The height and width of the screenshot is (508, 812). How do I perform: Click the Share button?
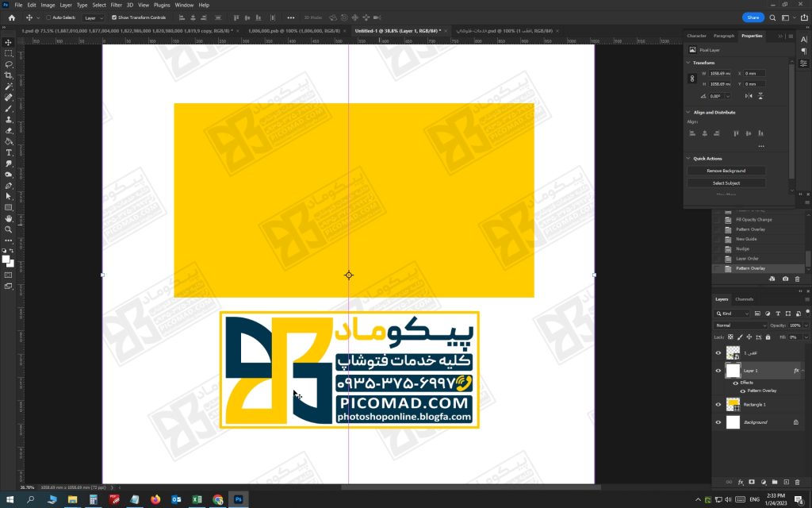tap(753, 17)
